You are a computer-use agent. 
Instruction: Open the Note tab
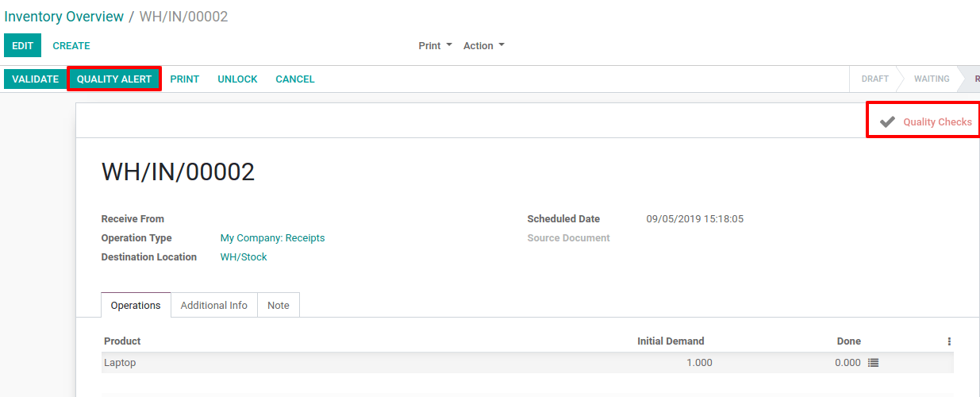coord(279,306)
